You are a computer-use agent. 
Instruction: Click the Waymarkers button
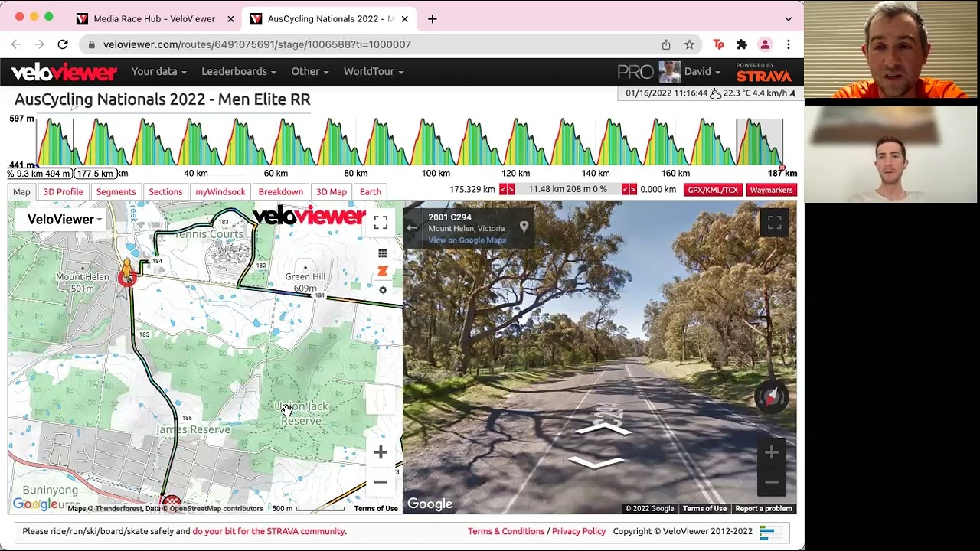pyautogui.click(x=771, y=190)
